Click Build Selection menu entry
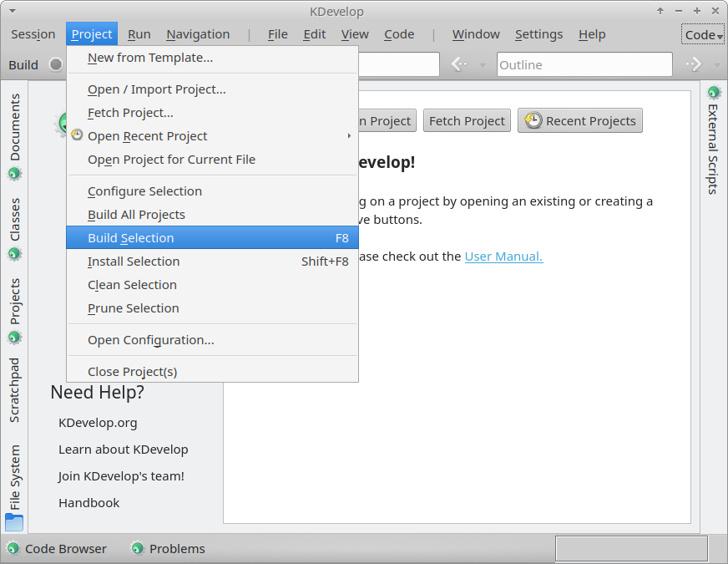This screenshot has height=564, width=728. pos(213,238)
